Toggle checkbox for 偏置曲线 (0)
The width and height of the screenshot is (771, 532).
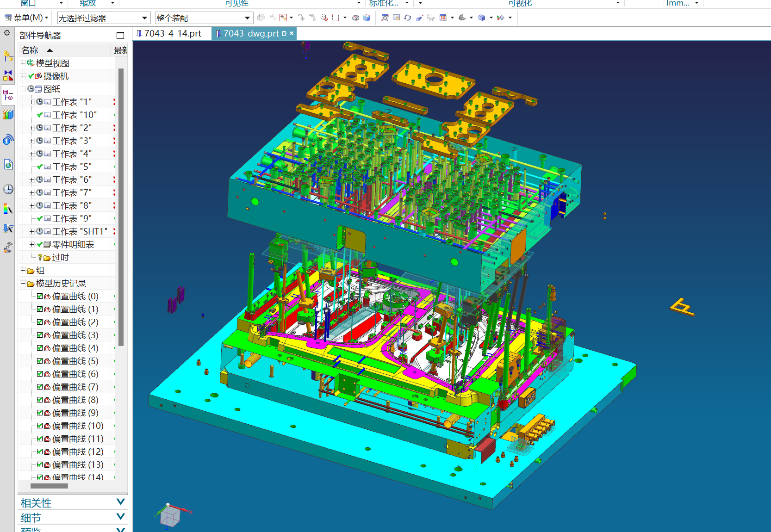(40, 296)
